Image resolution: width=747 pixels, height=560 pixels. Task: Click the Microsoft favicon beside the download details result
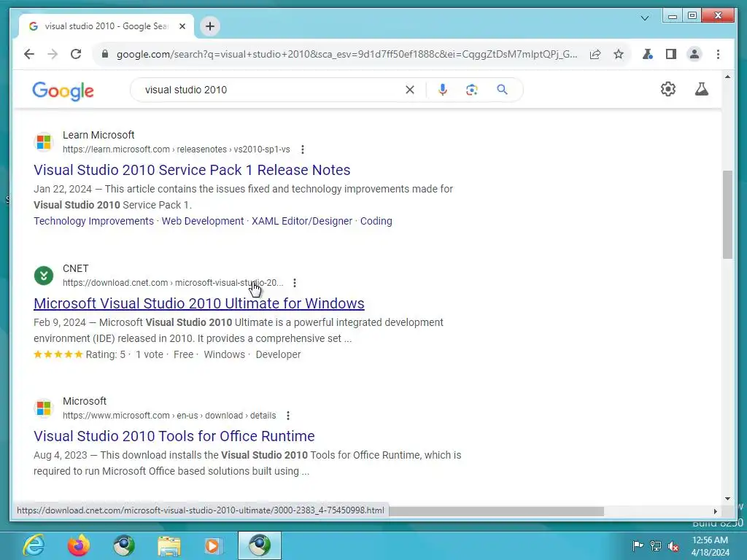tap(44, 408)
